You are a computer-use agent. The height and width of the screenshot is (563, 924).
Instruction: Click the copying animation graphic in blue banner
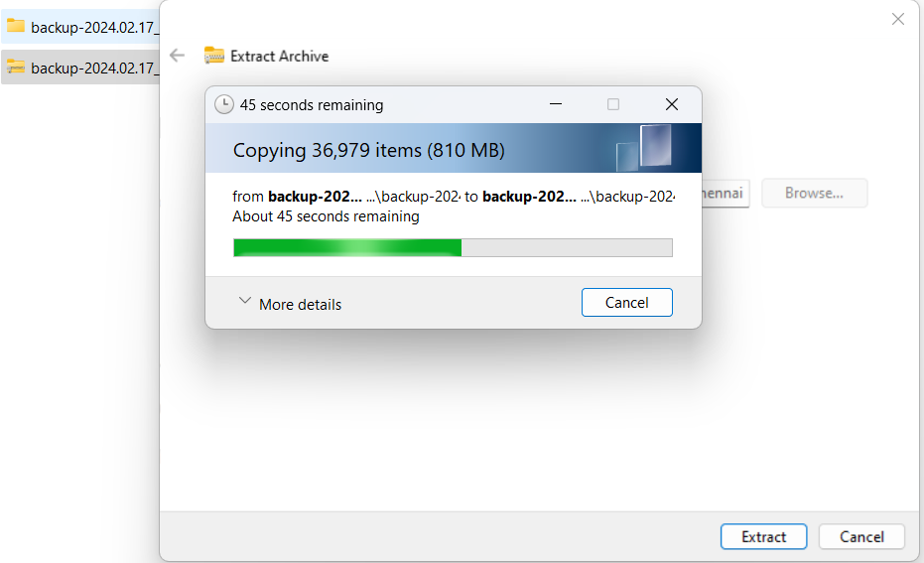(644, 147)
